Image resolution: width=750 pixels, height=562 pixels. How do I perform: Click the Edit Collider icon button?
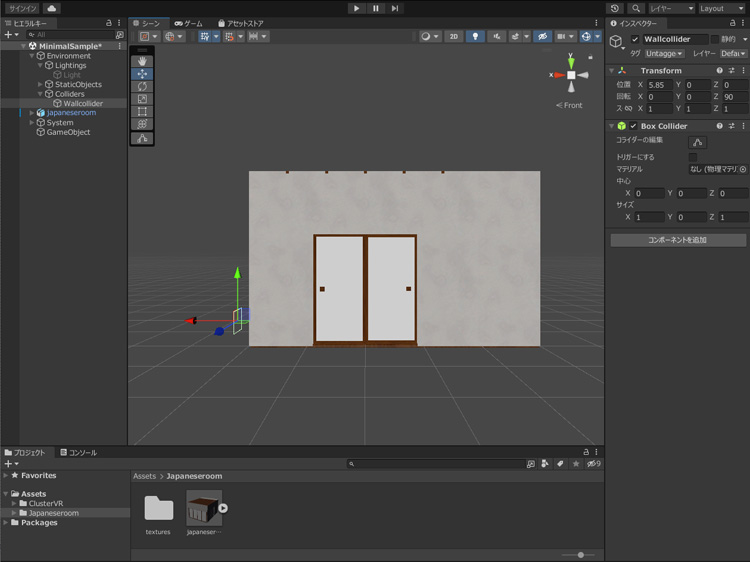tap(697, 142)
